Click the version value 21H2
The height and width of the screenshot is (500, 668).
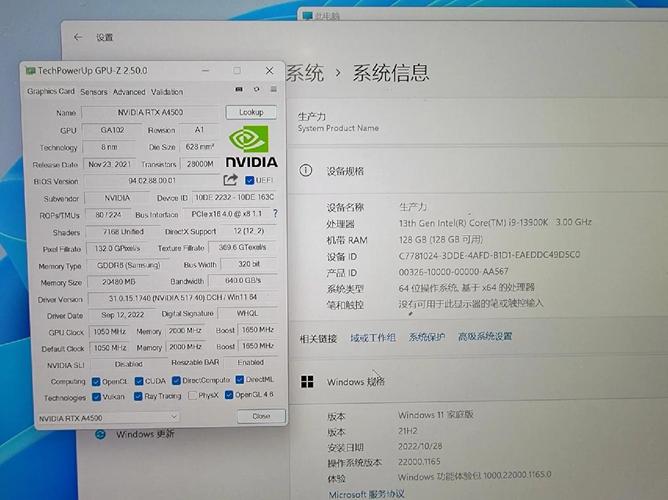(x=408, y=431)
